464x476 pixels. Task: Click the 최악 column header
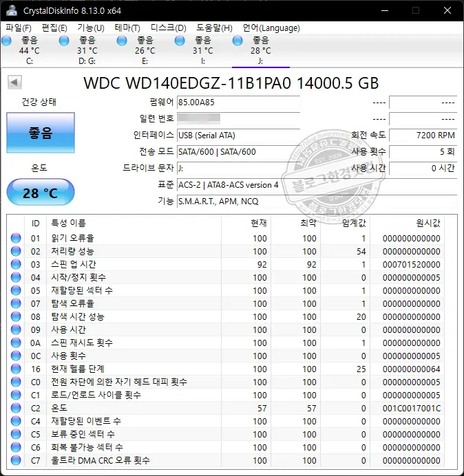coord(295,223)
